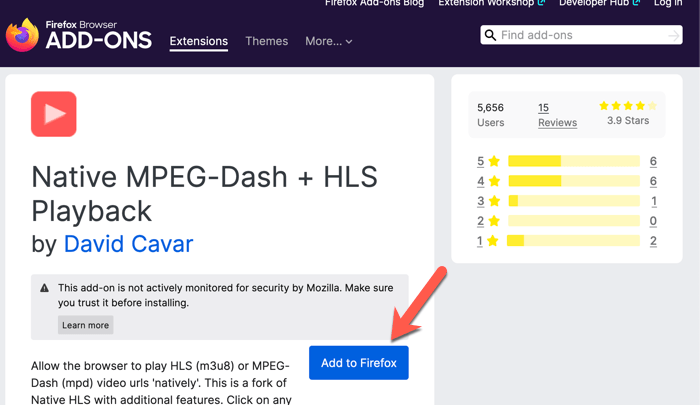Viewport: 700px width, 405px height.
Task: Expand the More… dropdown menu
Action: click(328, 41)
